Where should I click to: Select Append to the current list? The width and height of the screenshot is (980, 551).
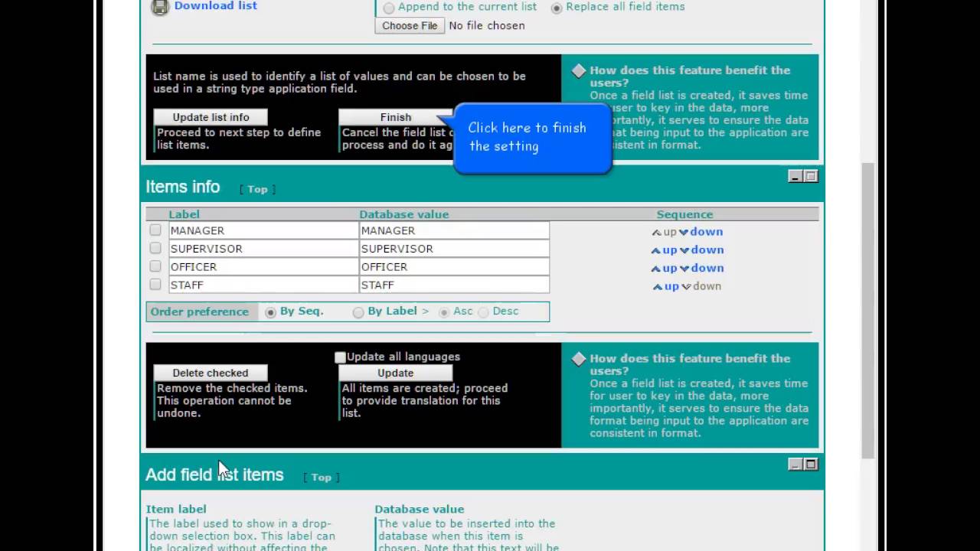tap(389, 8)
